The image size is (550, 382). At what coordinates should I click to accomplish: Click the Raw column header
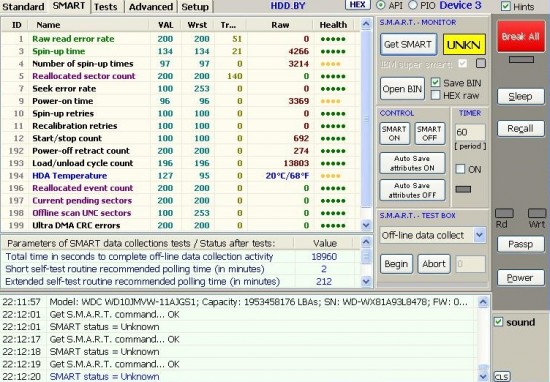(x=280, y=25)
